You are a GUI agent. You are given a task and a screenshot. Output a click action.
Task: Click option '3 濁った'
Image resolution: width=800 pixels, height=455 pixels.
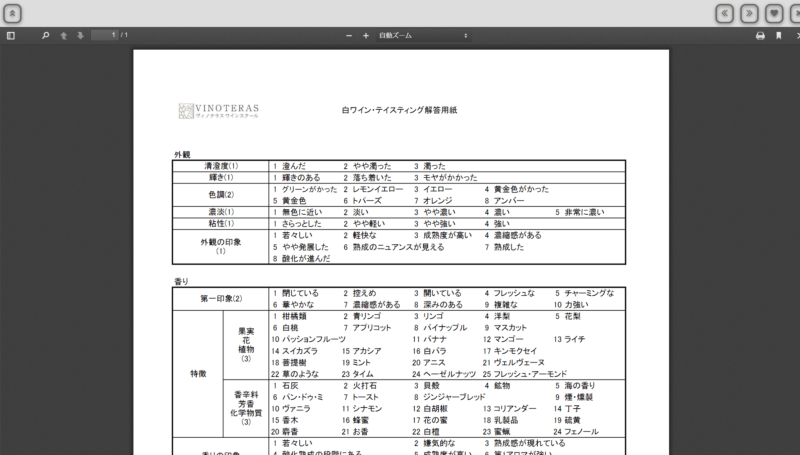(430, 166)
